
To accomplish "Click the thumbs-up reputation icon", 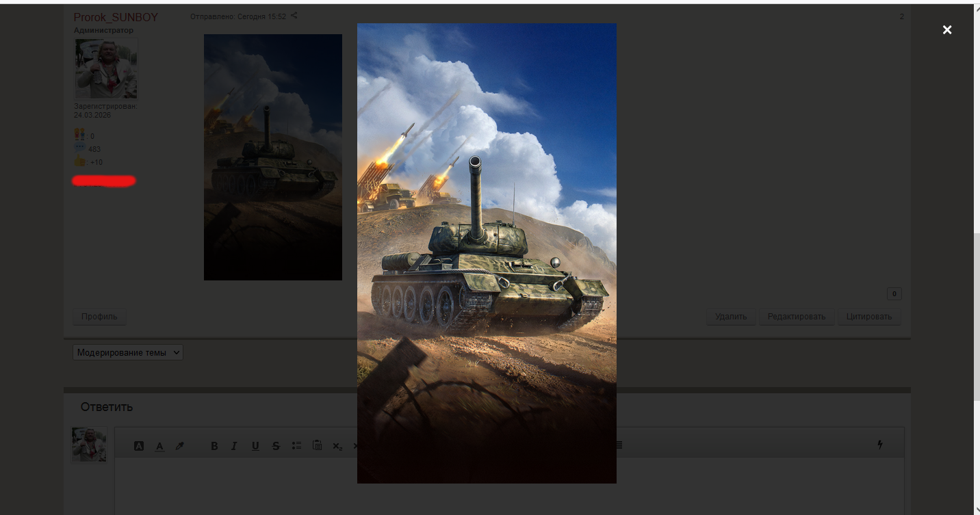I will click(80, 162).
